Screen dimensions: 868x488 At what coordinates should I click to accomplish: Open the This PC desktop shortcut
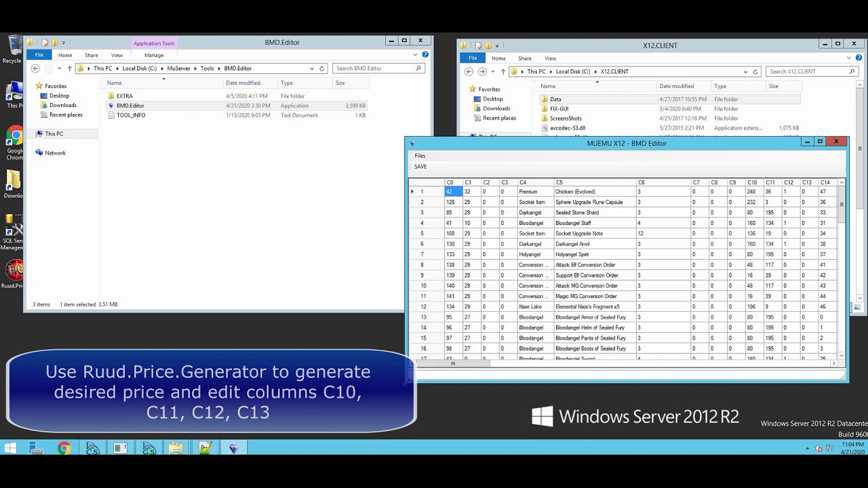tap(14, 94)
